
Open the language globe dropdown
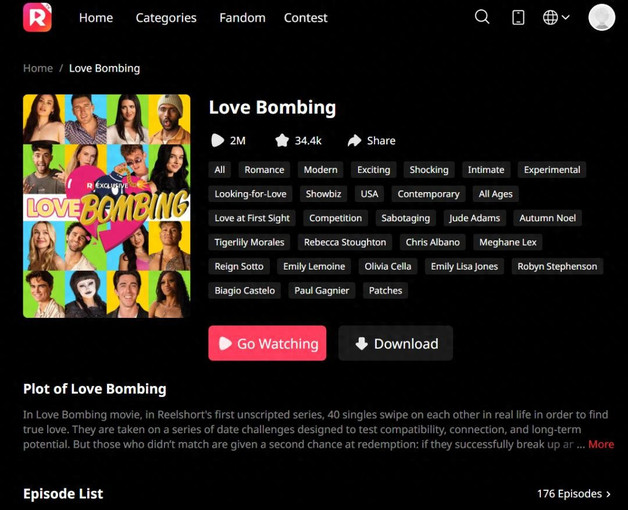(556, 17)
